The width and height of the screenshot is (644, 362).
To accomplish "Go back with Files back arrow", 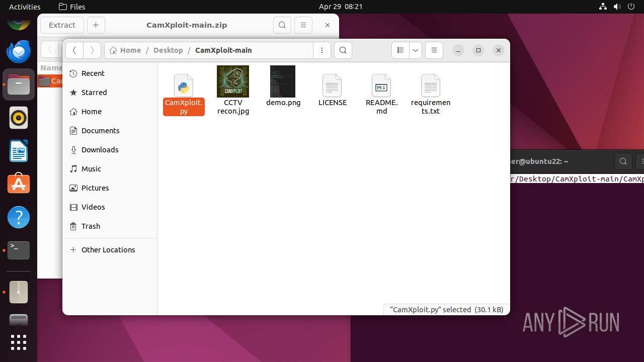I will pyautogui.click(x=74, y=50).
